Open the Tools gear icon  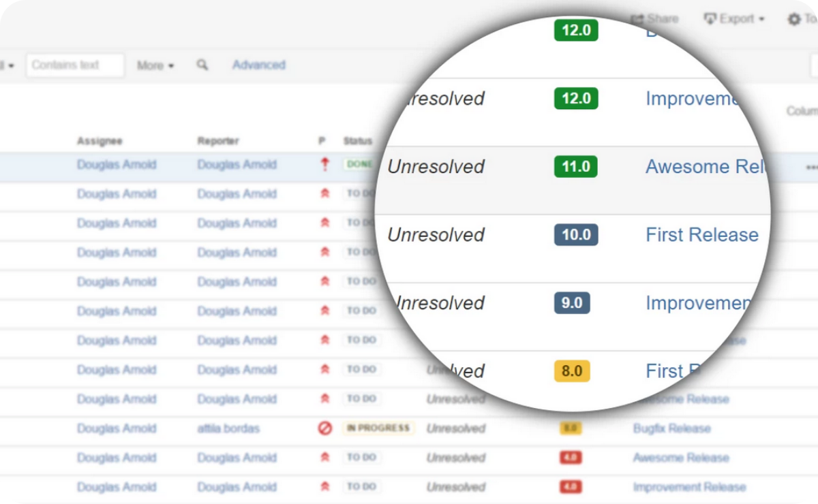point(794,18)
